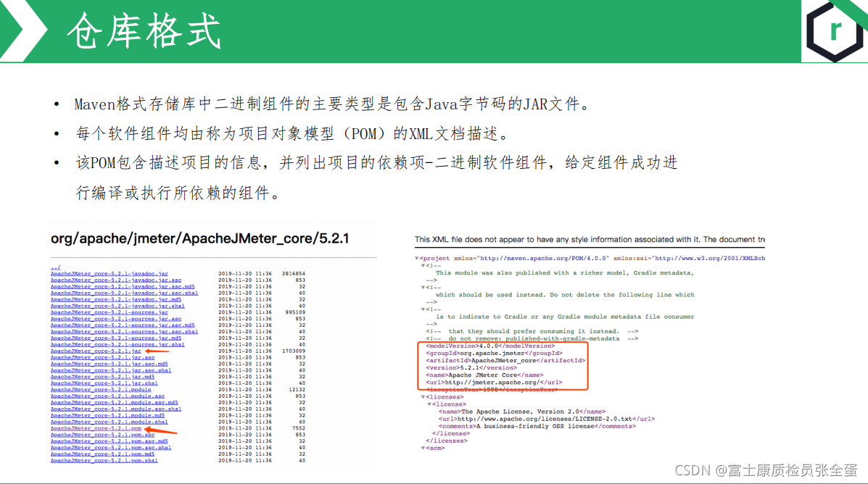Viewport: 868px width, 484px height.
Task: Open ApacheJMeter_core-5.2.1.module.asc.sha1 link
Action: pos(116,409)
